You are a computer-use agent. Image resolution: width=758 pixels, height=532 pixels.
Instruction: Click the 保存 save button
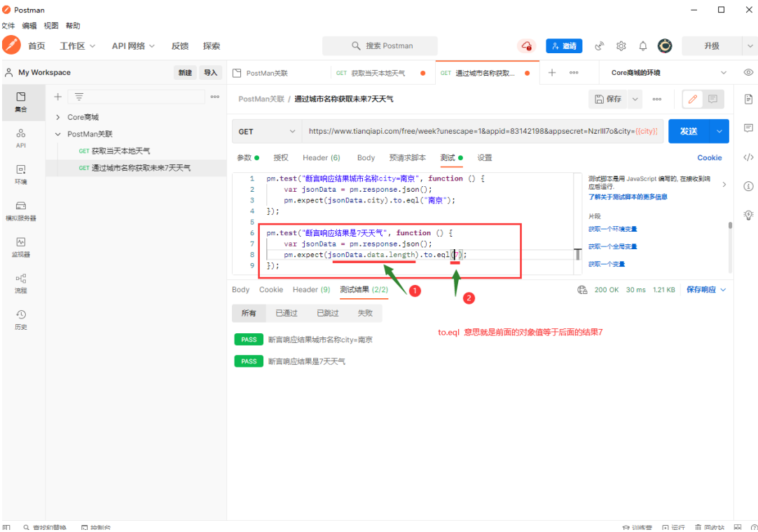[x=608, y=99]
